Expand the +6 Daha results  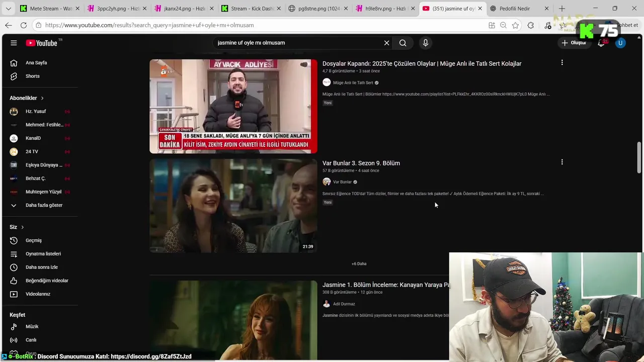pos(359,263)
